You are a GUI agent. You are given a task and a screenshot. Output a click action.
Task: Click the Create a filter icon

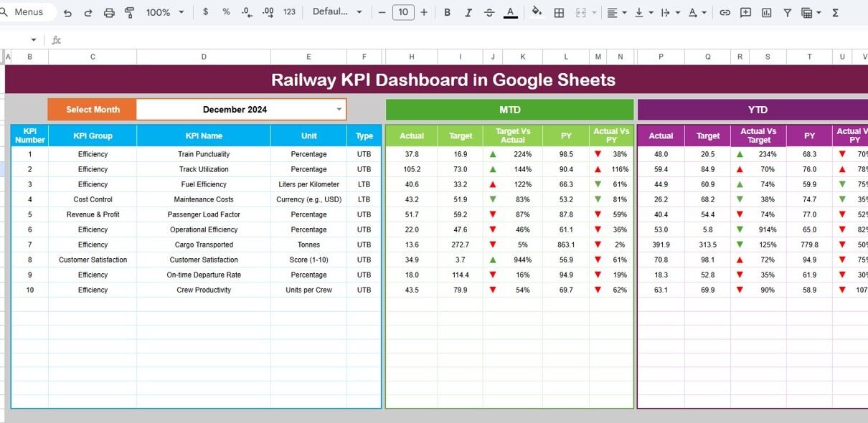[787, 13]
